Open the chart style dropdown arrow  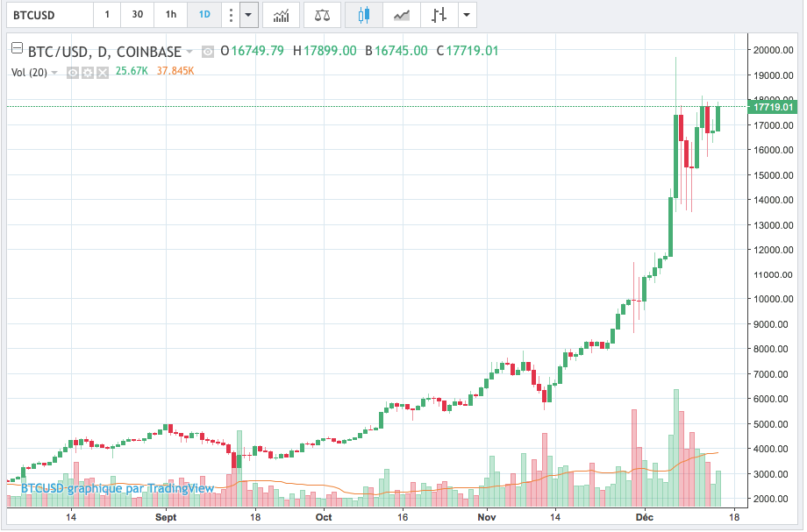[x=467, y=15]
